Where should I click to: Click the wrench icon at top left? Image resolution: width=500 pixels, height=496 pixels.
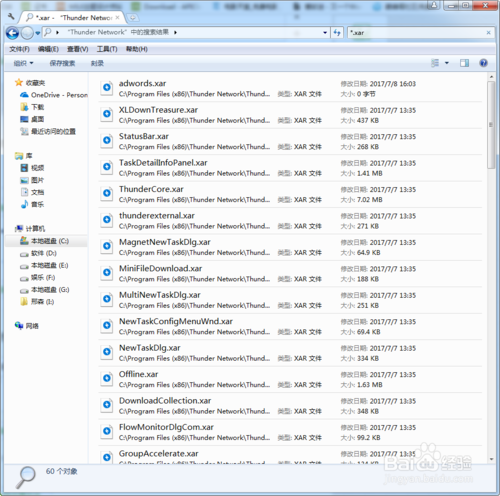11,16
